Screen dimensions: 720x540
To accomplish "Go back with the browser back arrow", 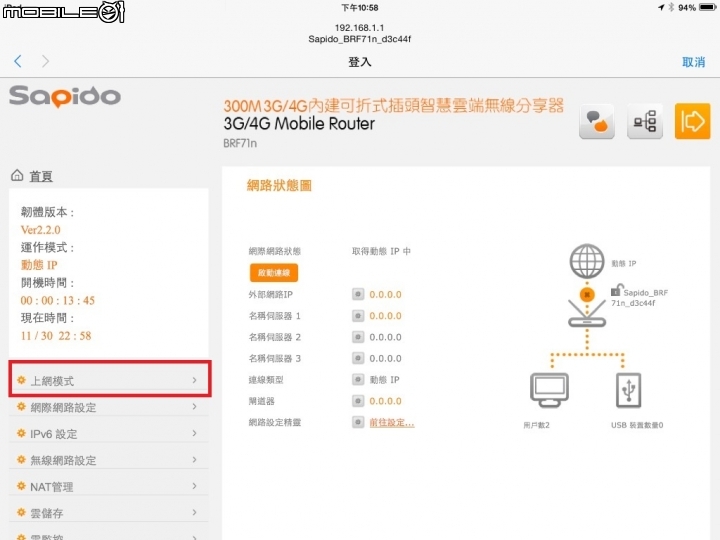I will pos(18,61).
